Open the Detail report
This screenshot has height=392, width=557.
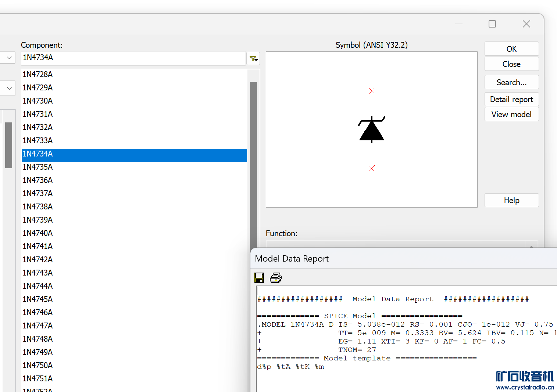click(x=511, y=99)
